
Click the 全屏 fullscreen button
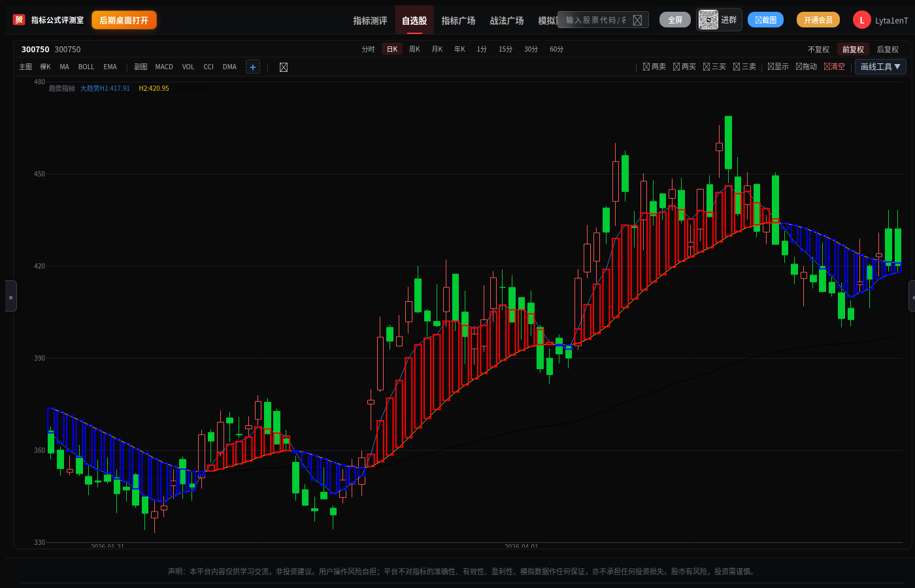point(675,20)
